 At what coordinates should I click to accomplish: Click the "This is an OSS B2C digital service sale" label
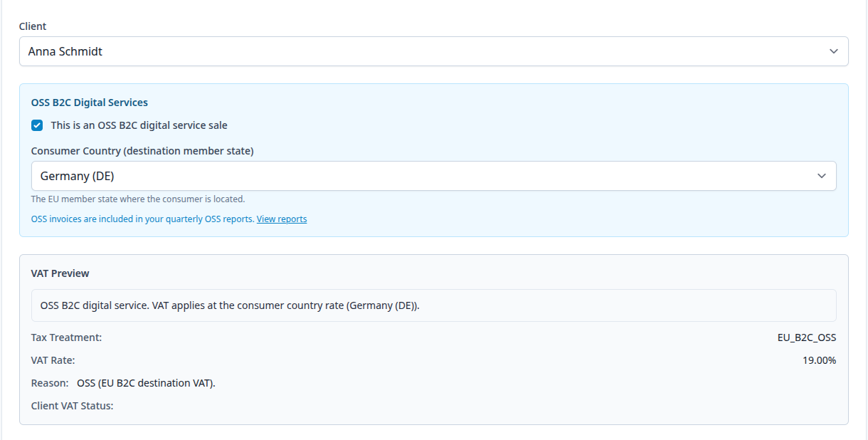coord(139,125)
